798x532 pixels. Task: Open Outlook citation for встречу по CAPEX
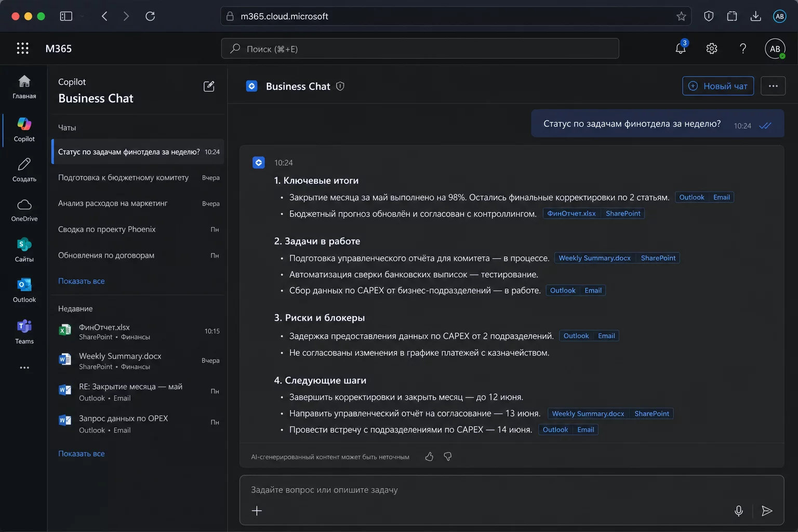pos(555,430)
